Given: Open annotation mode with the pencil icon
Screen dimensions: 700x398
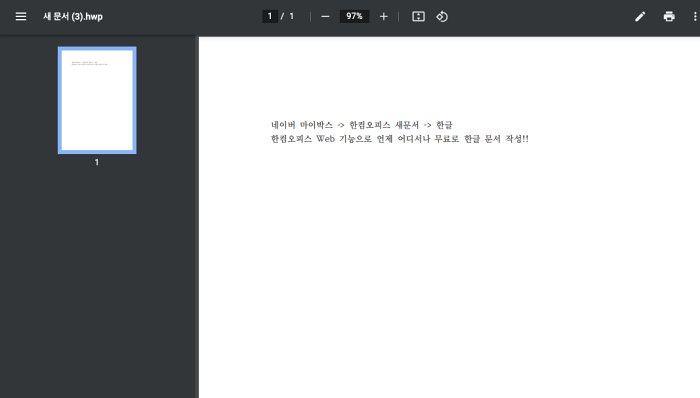Looking at the screenshot, I should pyautogui.click(x=640, y=17).
